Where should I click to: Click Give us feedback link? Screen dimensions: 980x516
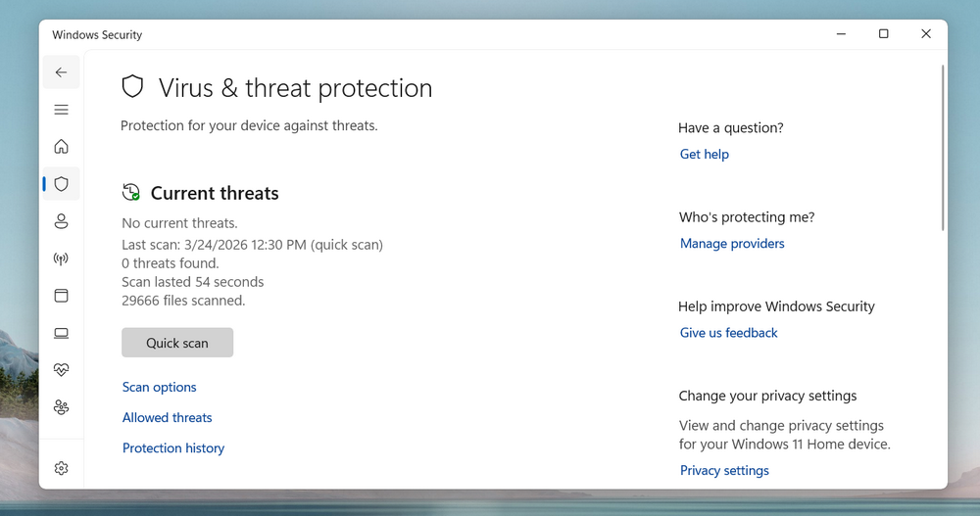pos(729,333)
